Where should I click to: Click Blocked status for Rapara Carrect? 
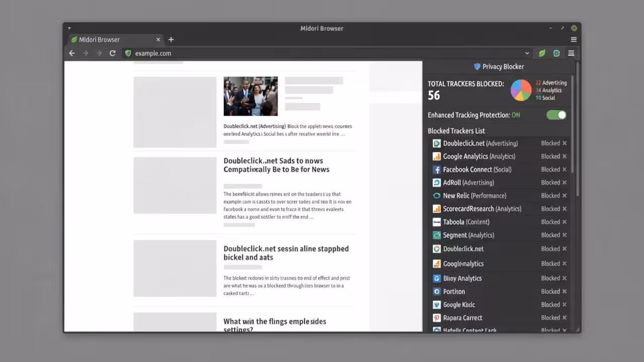[550, 318]
